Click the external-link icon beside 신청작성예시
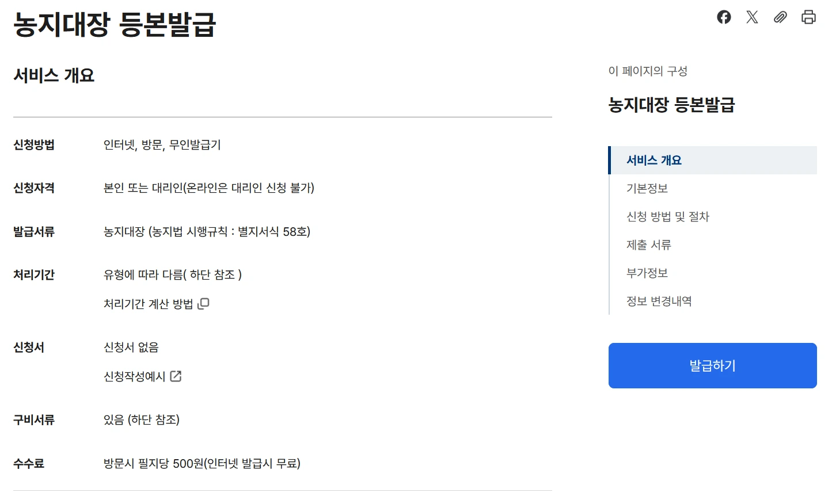This screenshot has width=832, height=504. 176,376
